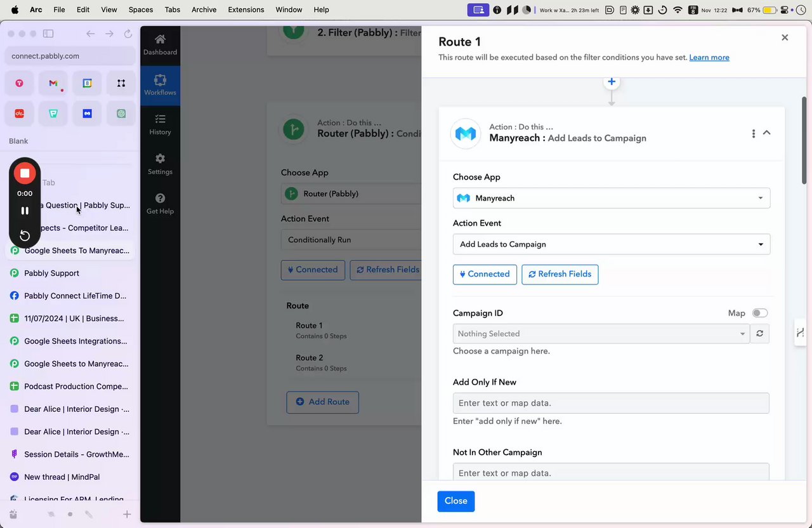Click Connected in the Router step
The width and height of the screenshot is (812, 528).
click(313, 270)
